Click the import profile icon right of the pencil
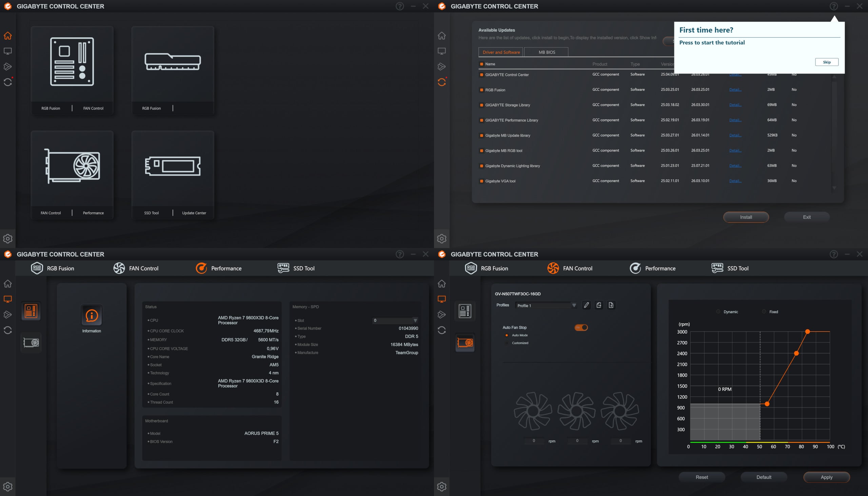Viewport: 868px width, 496px height. [598, 305]
